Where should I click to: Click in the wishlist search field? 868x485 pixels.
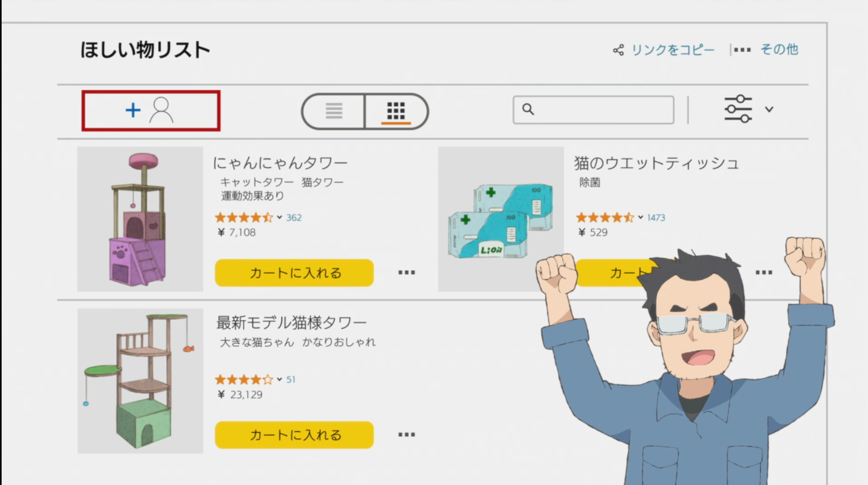coord(593,110)
